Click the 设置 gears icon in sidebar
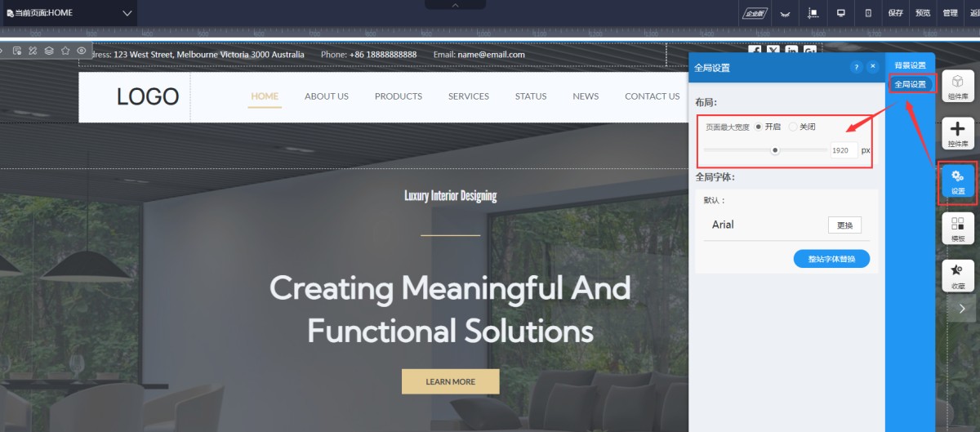Viewport: 980px width, 432px height. 958,181
